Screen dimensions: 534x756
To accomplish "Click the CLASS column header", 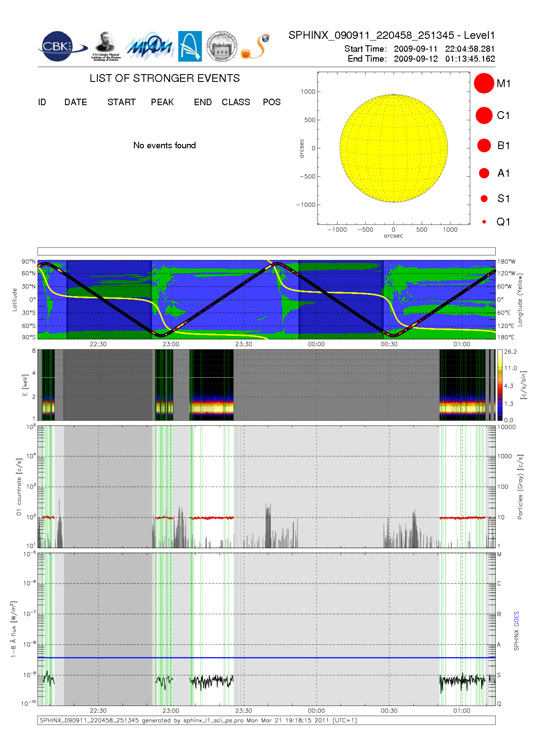I will [x=236, y=102].
